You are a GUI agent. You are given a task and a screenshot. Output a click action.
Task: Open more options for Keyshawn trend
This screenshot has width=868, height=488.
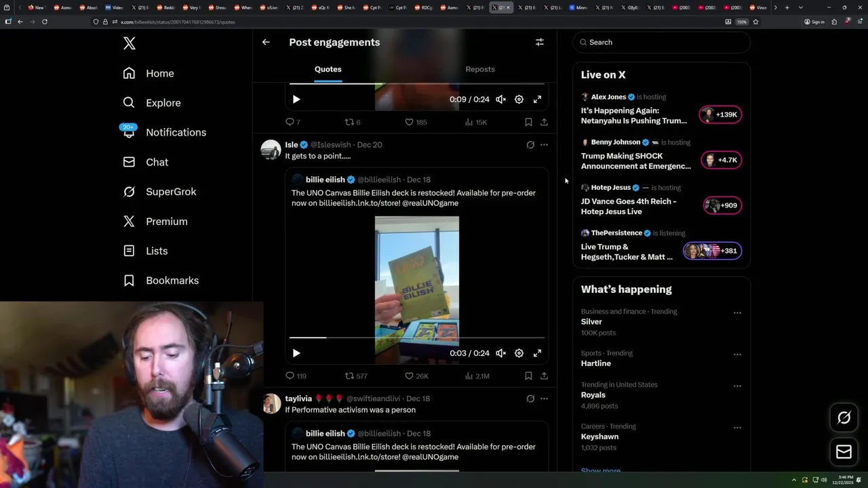click(737, 428)
